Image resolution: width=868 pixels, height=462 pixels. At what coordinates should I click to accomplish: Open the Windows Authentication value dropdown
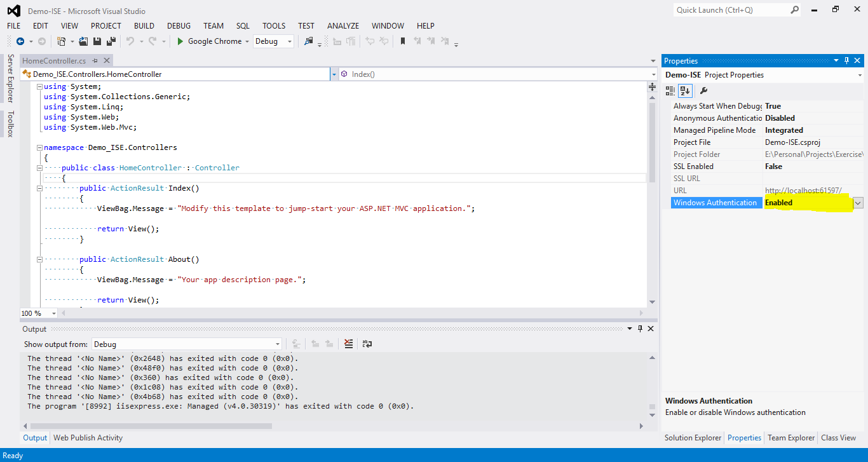pos(858,203)
